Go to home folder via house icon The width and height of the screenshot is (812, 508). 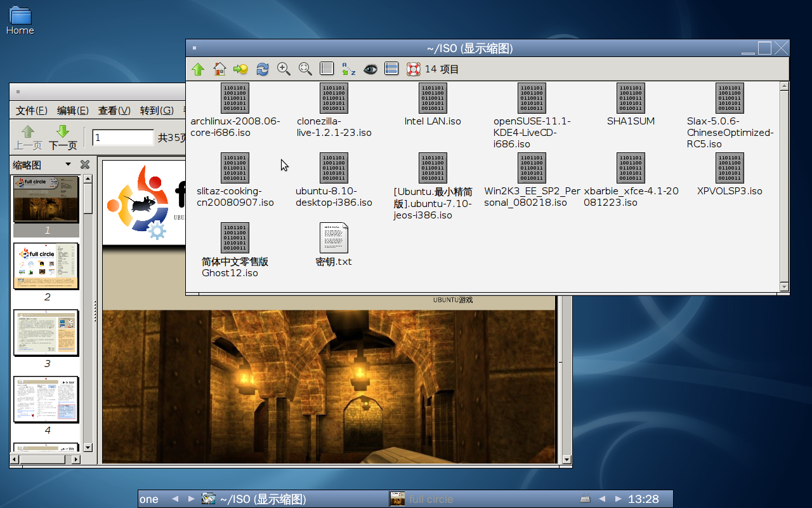pos(219,69)
